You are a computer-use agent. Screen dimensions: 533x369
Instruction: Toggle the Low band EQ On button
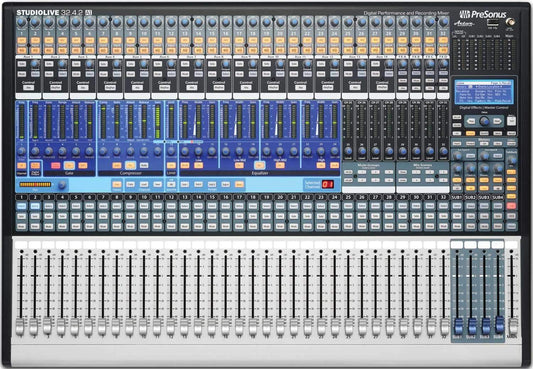pyautogui.click(x=199, y=165)
